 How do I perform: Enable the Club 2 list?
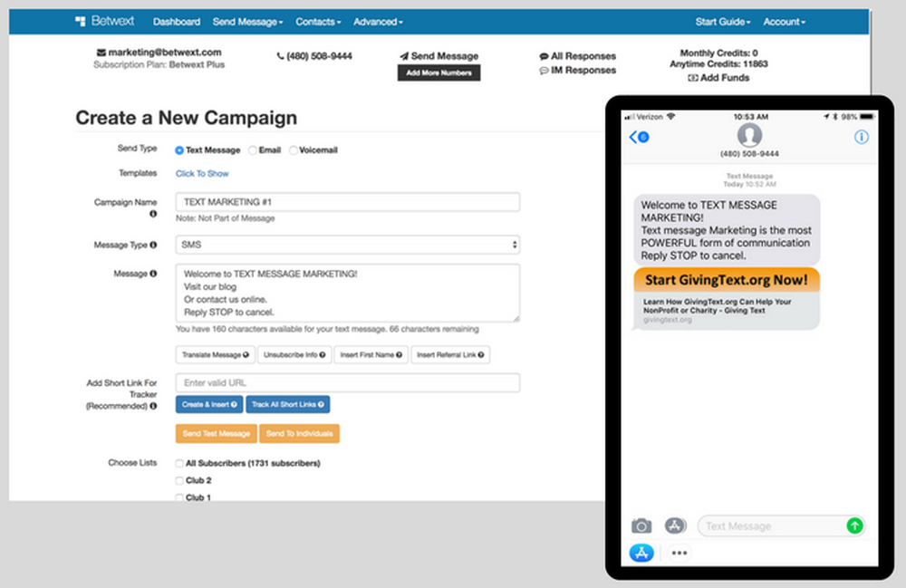click(178, 480)
